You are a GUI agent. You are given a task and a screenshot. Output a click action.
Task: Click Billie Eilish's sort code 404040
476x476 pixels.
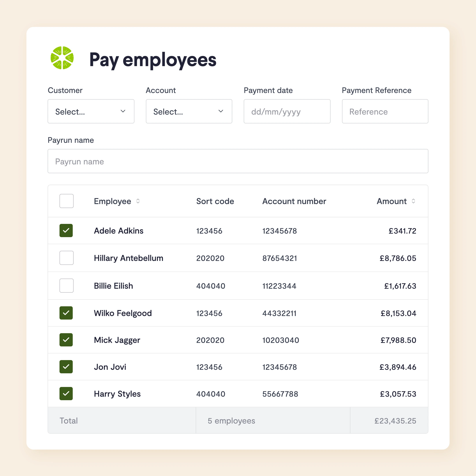tap(211, 286)
